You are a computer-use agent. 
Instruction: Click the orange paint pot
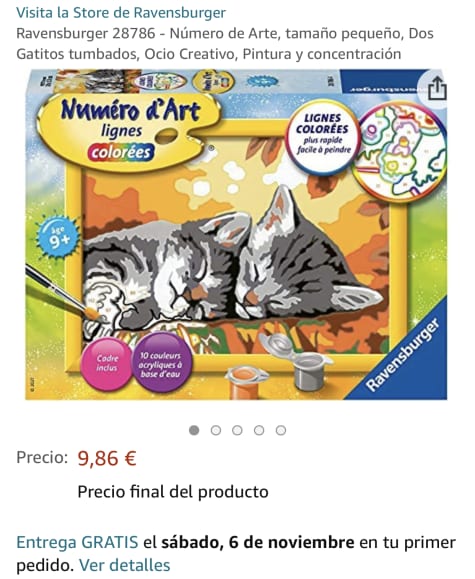(246, 381)
